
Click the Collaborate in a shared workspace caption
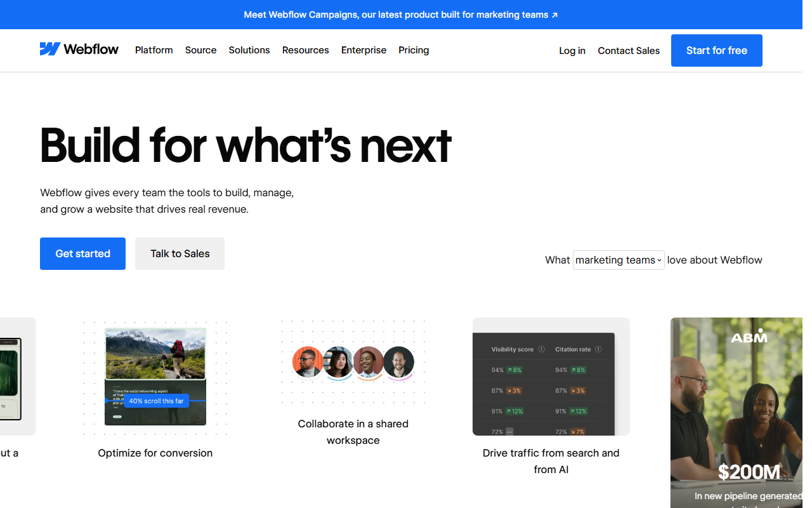click(353, 432)
